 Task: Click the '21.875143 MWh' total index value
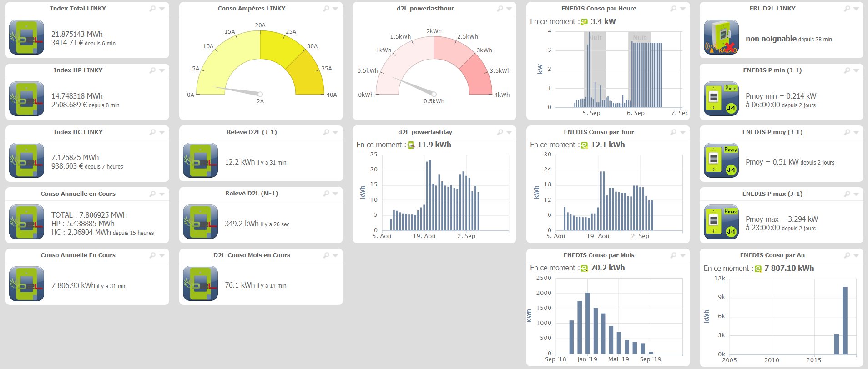77,34
